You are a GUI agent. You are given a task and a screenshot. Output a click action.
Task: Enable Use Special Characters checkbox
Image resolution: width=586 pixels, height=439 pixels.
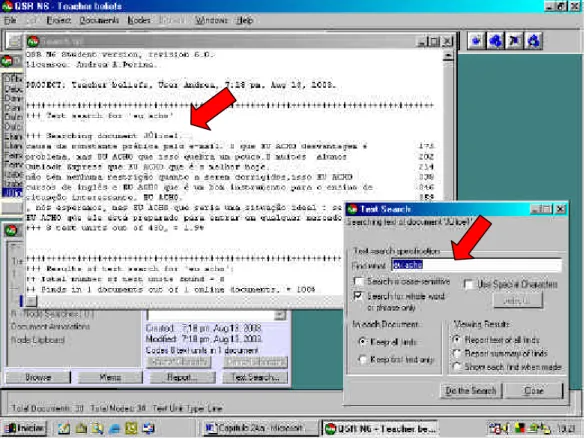point(469,284)
